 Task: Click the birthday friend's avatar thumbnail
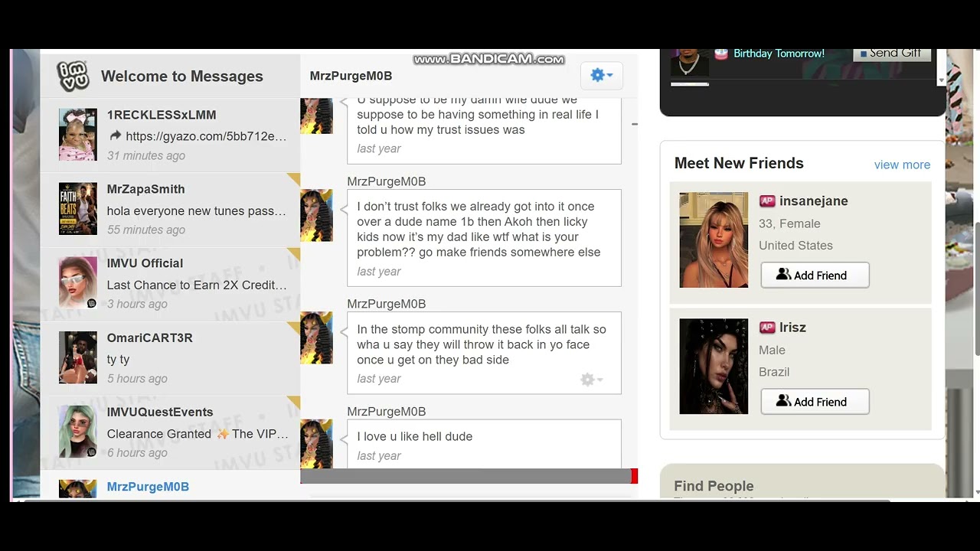[690, 63]
